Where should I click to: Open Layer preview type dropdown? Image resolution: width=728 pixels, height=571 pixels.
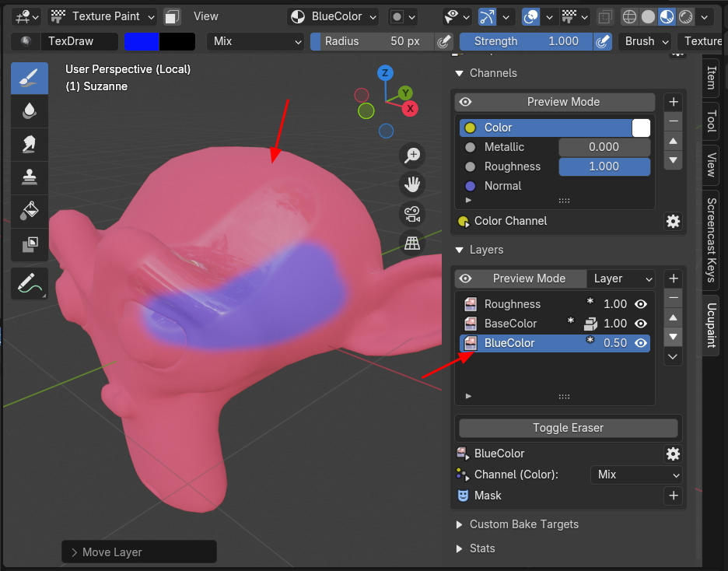pos(621,278)
